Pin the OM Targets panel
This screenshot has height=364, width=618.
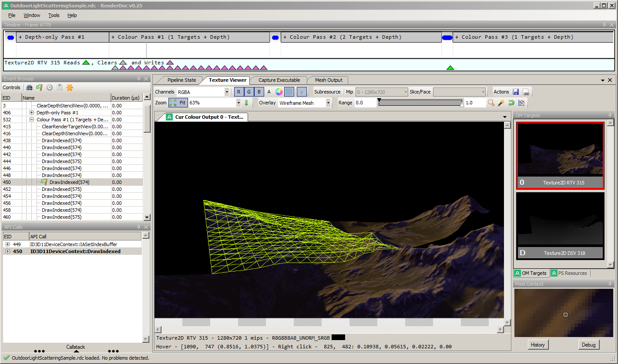point(611,115)
